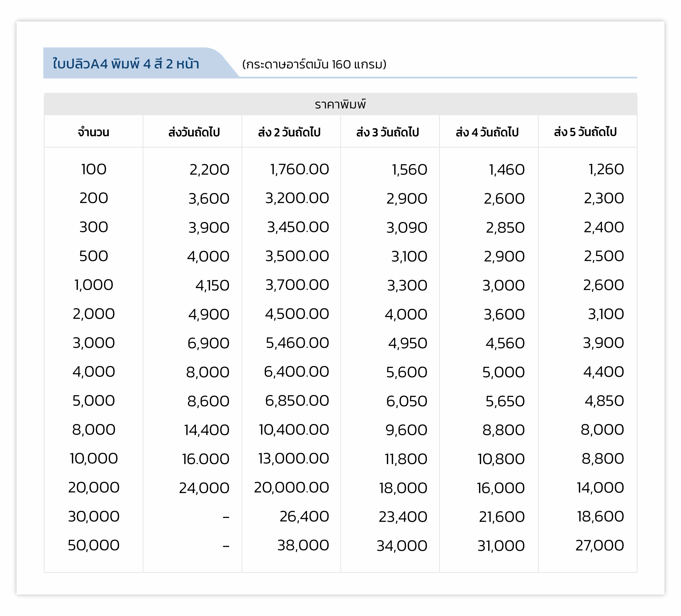
Task: Select the ส่งวันถัดไป column header
Action: coord(194,132)
